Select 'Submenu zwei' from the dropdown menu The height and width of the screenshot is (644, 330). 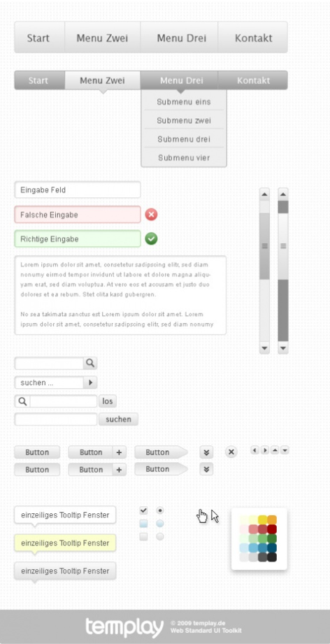coord(184,120)
